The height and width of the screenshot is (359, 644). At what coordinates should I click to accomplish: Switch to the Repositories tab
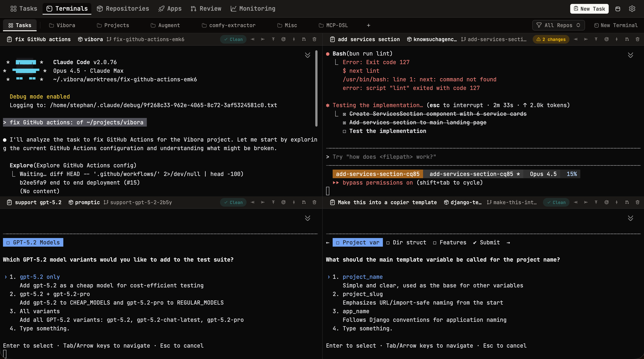pyautogui.click(x=123, y=9)
